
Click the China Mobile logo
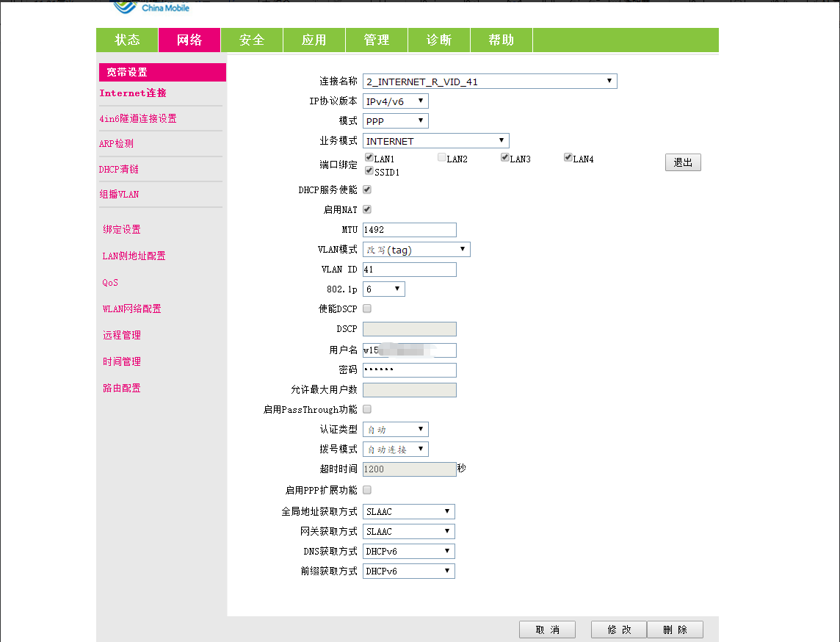click(151, 7)
